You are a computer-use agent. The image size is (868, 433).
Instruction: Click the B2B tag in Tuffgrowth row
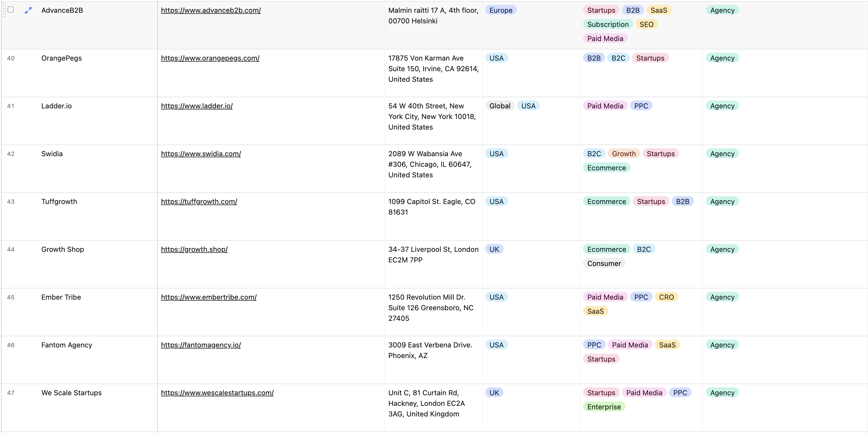point(682,201)
